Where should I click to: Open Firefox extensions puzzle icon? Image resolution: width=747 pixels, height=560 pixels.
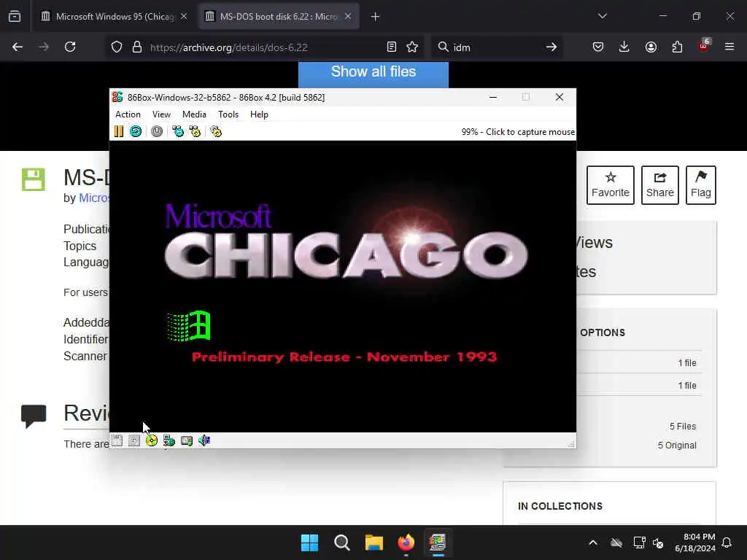click(x=677, y=47)
